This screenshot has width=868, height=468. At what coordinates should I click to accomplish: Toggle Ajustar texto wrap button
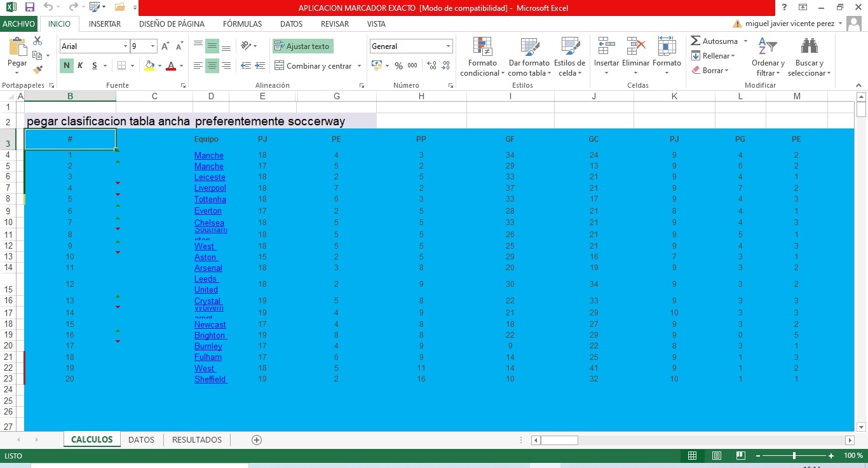[302, 46]
